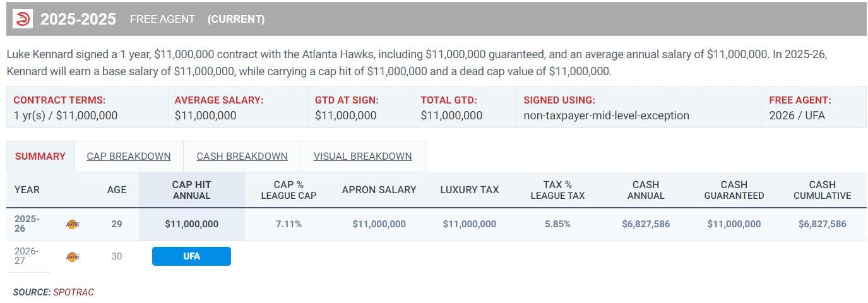Select the 2026-27 year cell
The width and height of the screenshot is (868, 303).
point(27,256)
